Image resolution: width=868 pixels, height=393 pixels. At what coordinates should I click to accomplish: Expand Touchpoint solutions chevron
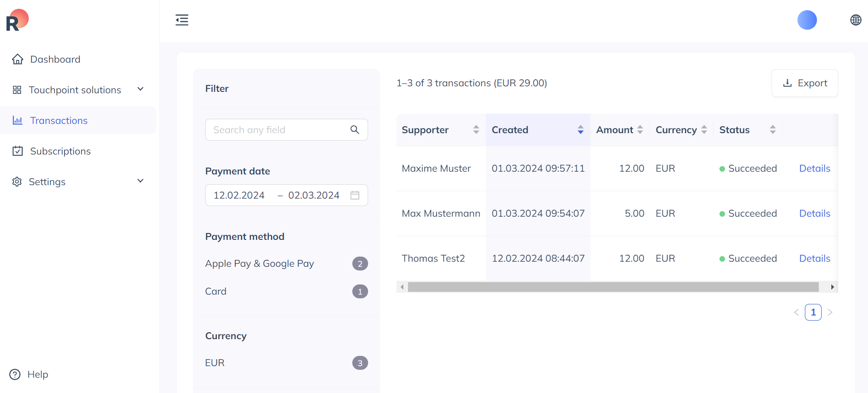141,89
